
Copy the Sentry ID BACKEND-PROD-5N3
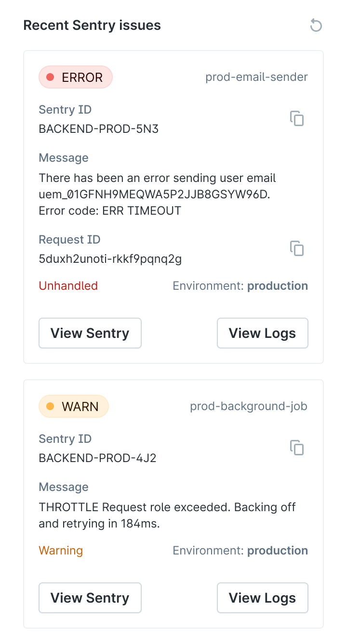pyautogui.click(x=297, y=118)
